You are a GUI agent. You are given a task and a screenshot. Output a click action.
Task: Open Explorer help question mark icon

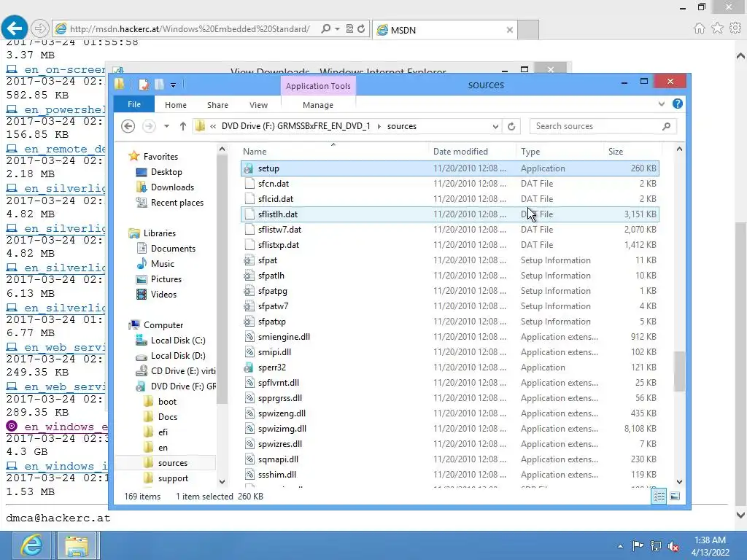point(678,104)
